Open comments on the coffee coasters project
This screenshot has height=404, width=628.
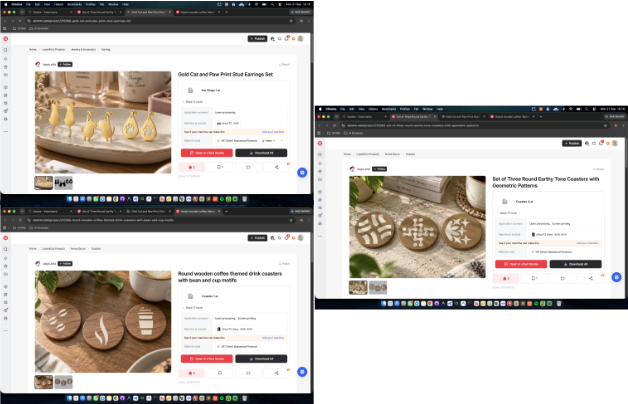point(248,373)
